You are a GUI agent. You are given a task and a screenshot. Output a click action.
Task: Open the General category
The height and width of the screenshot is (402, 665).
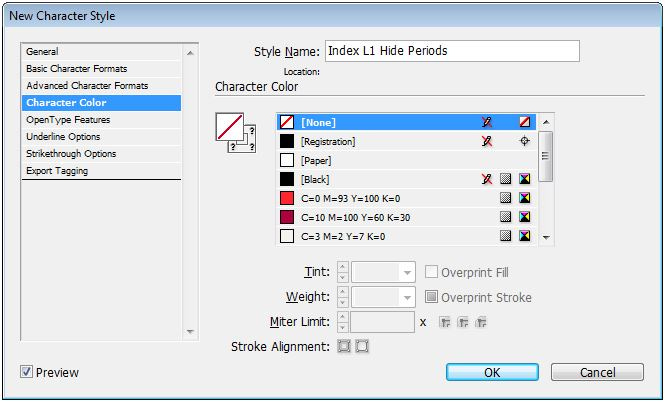pos(101,52)
